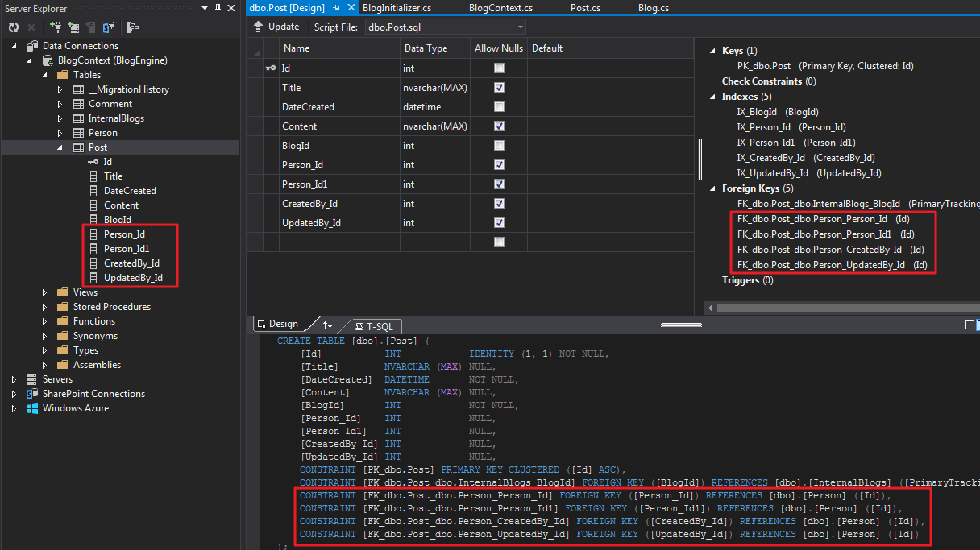Pin the Server Explorer panel
Screen dimensions: 980x550
pyautogui.click(x=218, y=8)
